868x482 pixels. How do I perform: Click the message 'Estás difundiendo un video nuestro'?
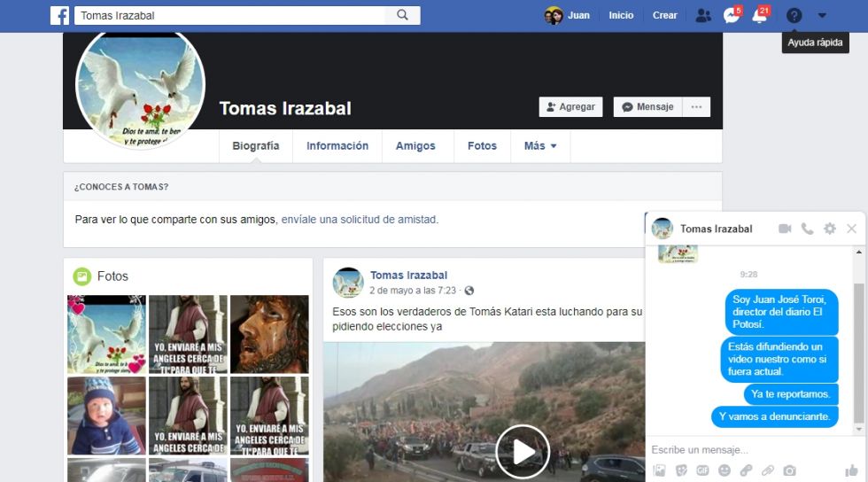coord(779,359)
